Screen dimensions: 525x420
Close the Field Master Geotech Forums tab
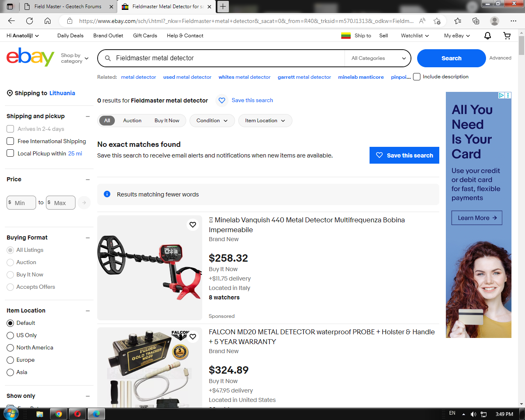coord(111,7)
